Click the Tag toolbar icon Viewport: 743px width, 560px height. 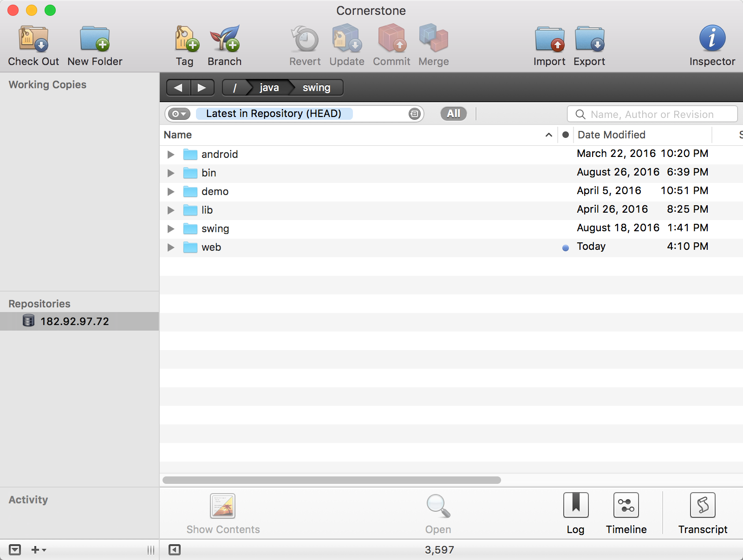point(187,38)
